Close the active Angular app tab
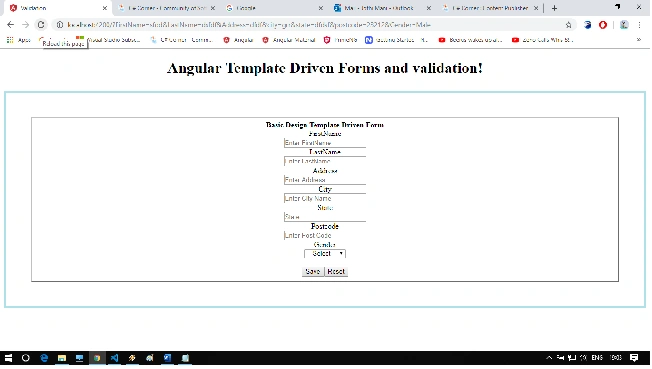652x369 pixels. (105, 8)
